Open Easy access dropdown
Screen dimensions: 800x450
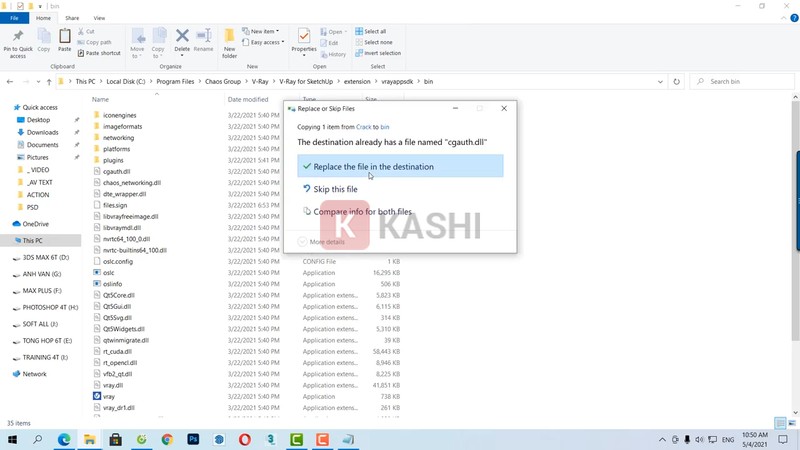click(263, 42)
